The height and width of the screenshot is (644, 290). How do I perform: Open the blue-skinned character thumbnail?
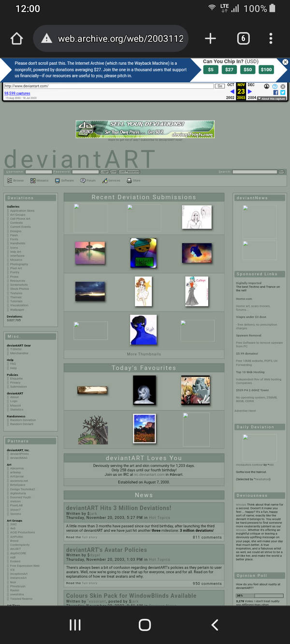[143, 330]
